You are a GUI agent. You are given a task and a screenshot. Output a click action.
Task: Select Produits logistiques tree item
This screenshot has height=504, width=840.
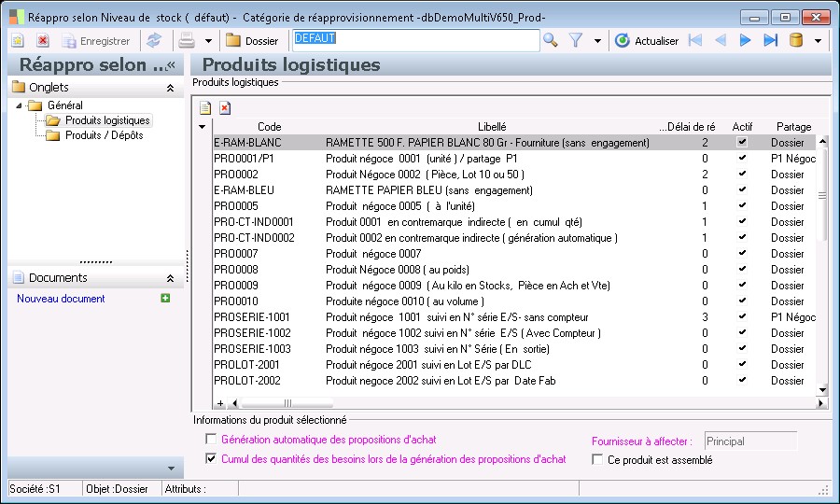(99, 120)
